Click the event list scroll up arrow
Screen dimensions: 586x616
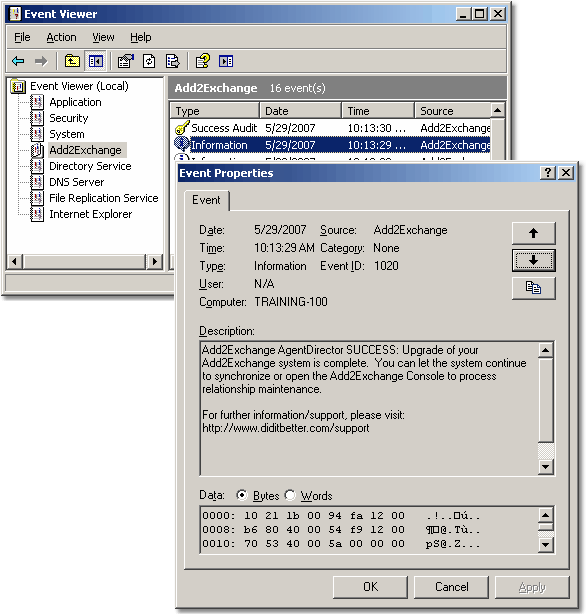click(498, 110)
